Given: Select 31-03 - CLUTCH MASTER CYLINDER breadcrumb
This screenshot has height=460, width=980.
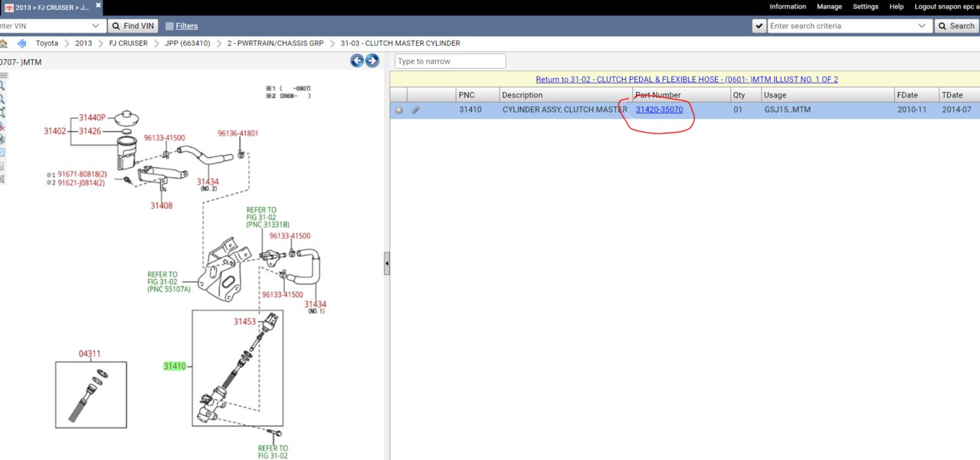Looking at the screenshot, I should tap(400, 44).
